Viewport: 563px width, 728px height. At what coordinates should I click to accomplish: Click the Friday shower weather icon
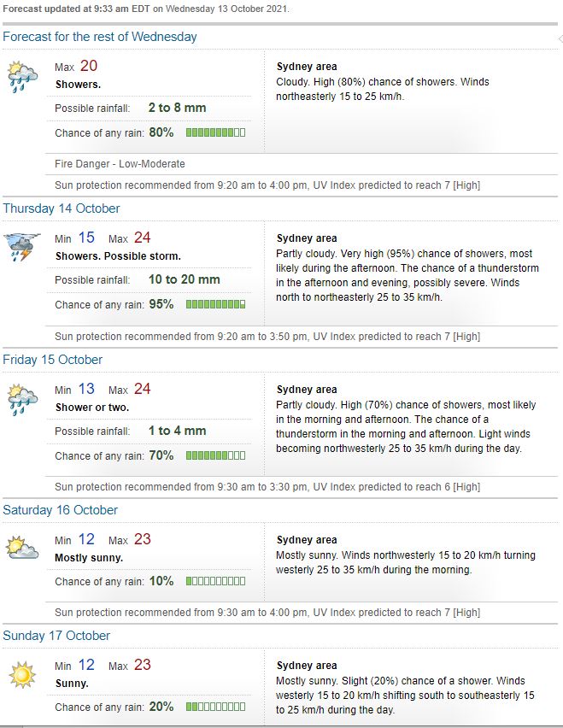pyautogui.click(x=22, y=398)
